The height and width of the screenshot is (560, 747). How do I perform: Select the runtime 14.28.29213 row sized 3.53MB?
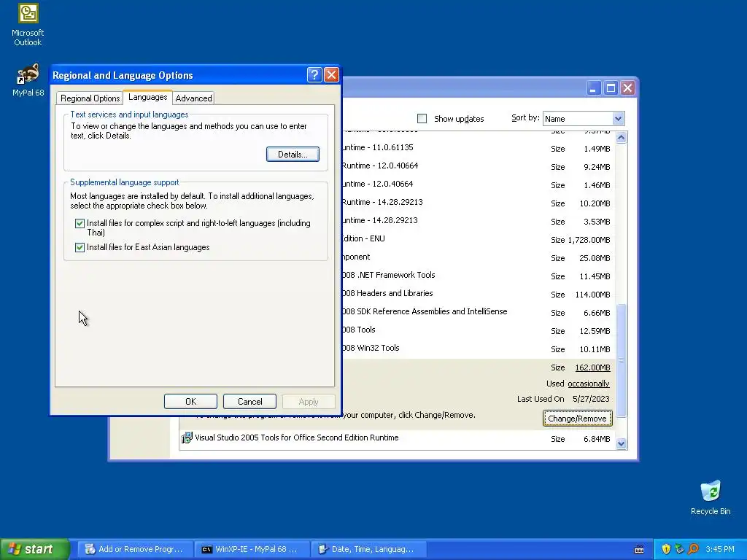pyautogui.click(x=479, y=221)
